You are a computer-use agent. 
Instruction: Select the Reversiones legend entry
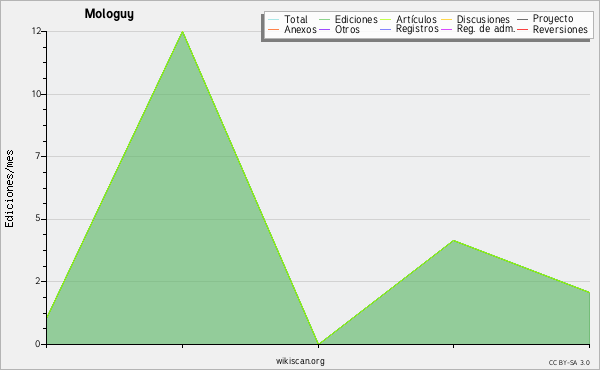[x=560, y=29]
